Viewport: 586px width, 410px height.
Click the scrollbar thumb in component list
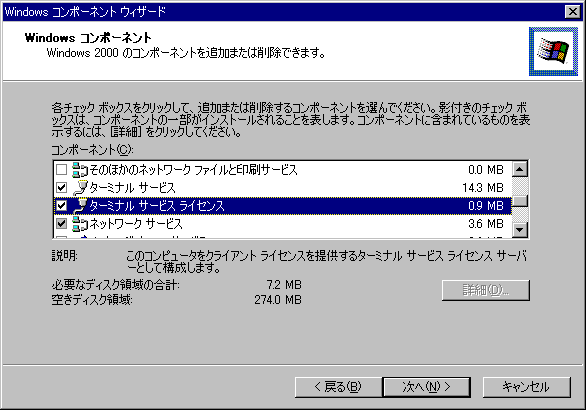(x=519, y=201)
